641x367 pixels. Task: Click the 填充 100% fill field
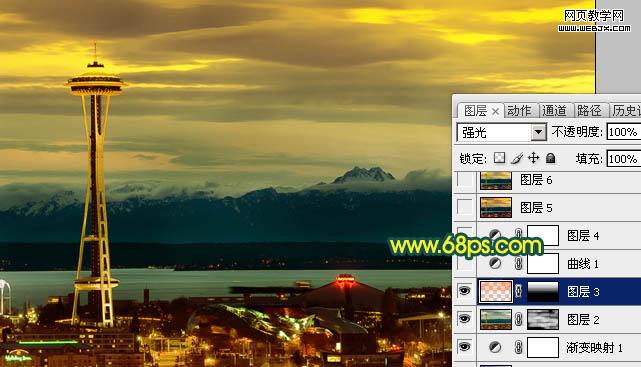click(x=623, y=159)
